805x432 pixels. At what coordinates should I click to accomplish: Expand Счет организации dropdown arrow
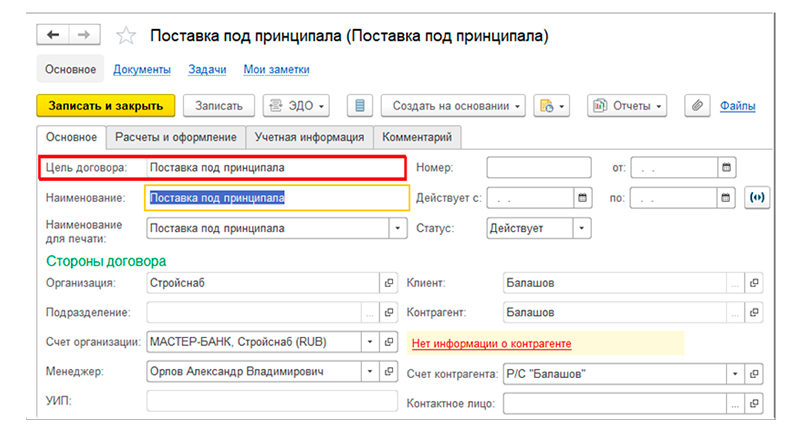pyautogui.click(x=370, y=342)
